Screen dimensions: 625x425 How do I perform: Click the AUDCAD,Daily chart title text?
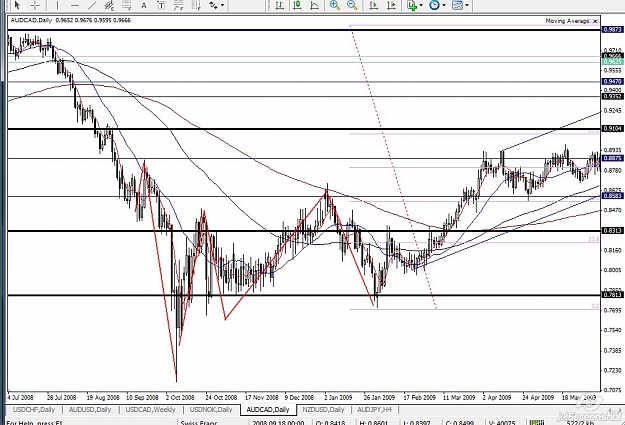[31, 20]
